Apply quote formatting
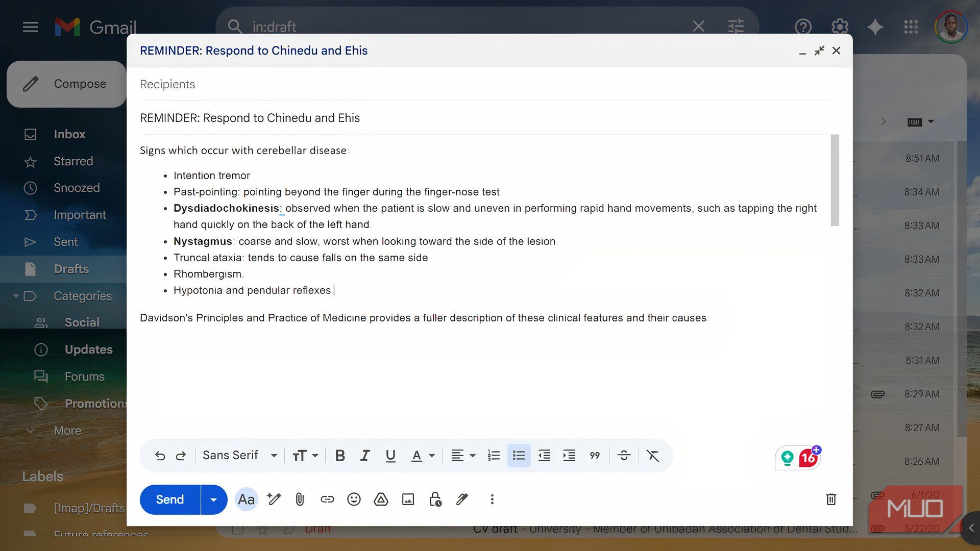Screen dimensions: 980x551 (x=595, y=456)
